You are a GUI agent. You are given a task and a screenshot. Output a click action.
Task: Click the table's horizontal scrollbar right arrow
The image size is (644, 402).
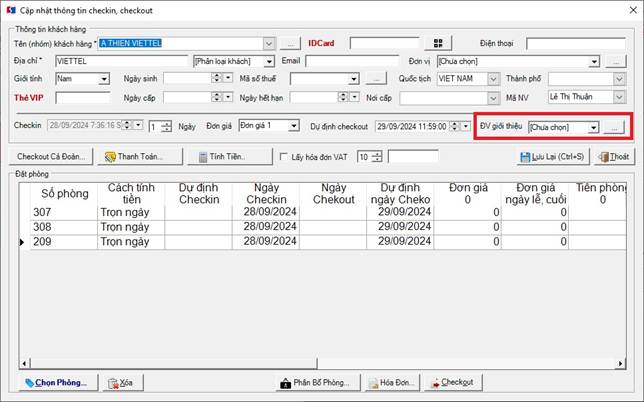coord(620,363)
